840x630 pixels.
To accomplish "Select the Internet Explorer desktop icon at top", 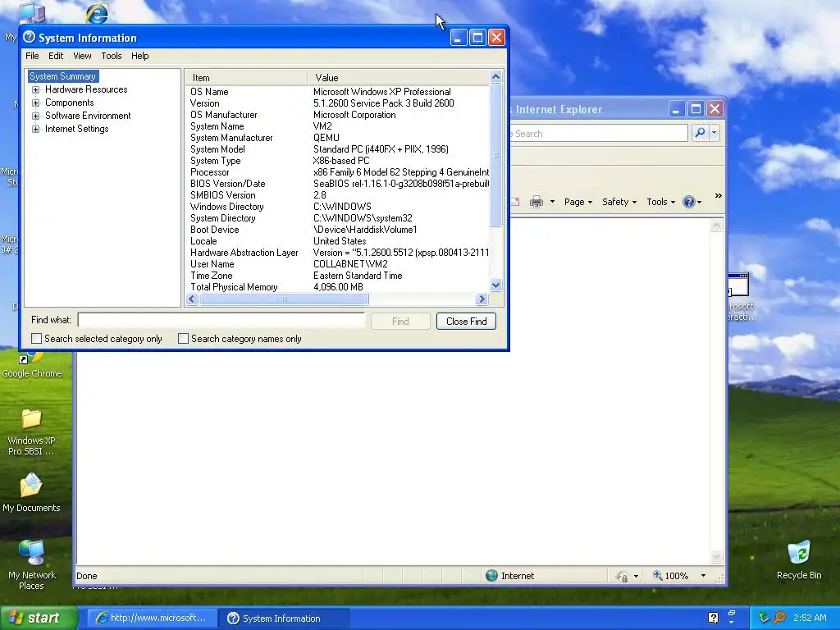I will [97, 13].
